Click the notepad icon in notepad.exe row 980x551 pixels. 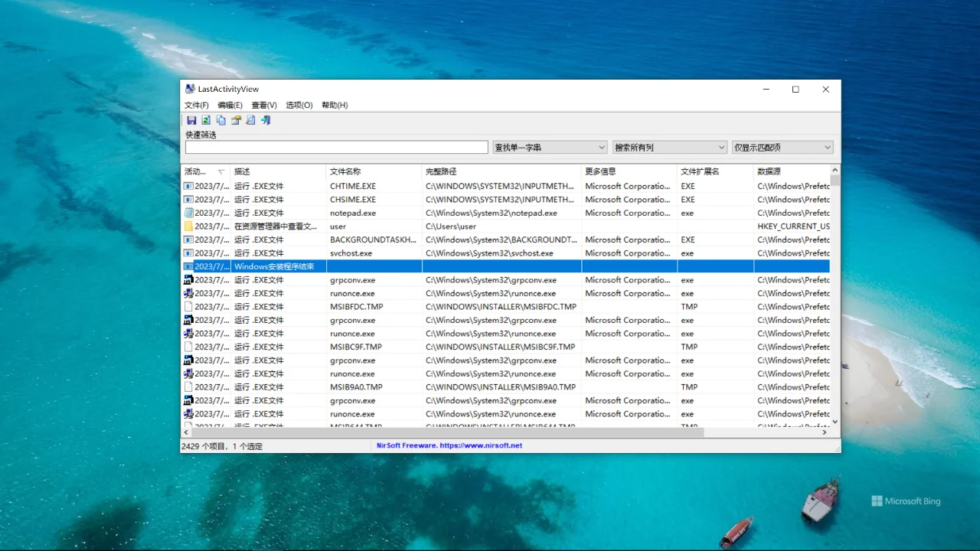(x=188, y=213)
